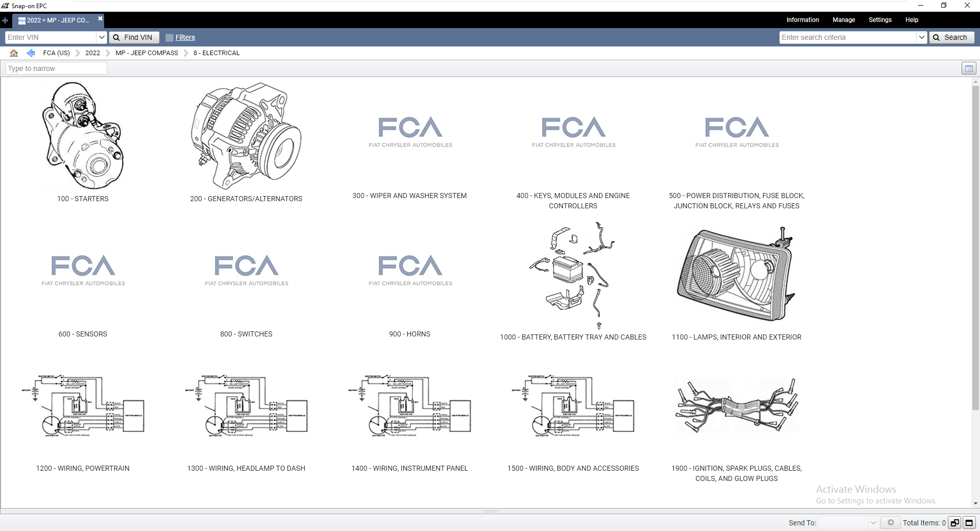
Task: Open the 600 - SENSORS thumbnail logo
Action: pos(83,270)
